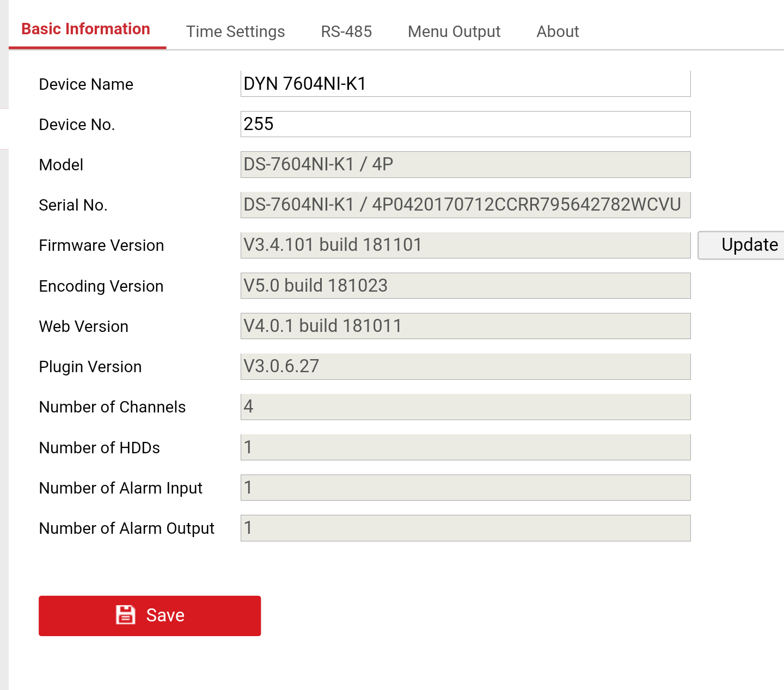Open the RS-485 tab
The height and width of the screenshot is (690, 784).
[x=346, y=32]
